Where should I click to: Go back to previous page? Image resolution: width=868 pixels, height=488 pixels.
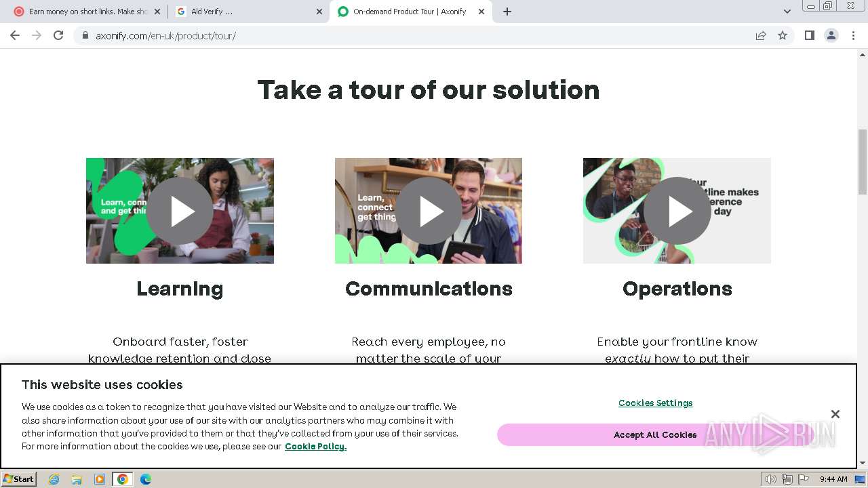point(15,35)
